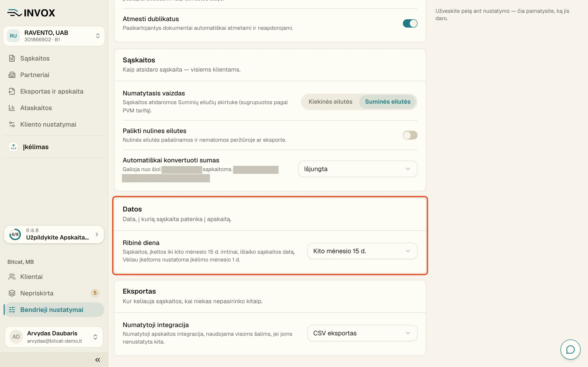This screenshot has height=367, width=588.
Task: Expand the RAVENTO, UAB company switcher
Action: [x=54, y=36]
